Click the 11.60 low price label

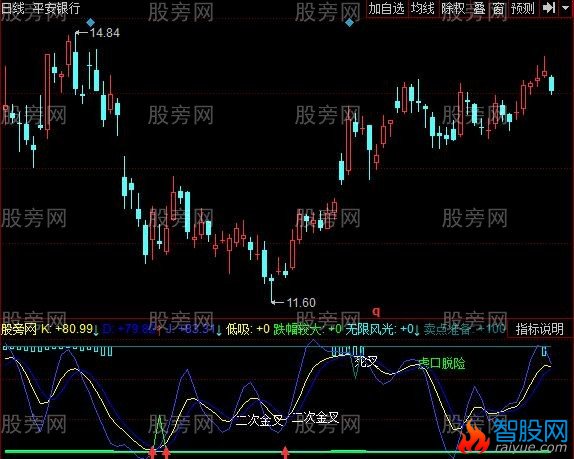point(301,303)
